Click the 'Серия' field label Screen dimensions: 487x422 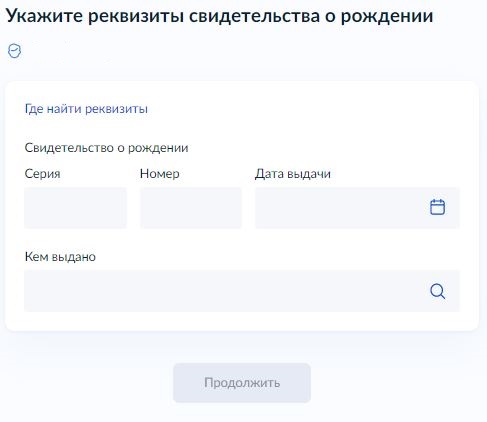pos(42,174)
